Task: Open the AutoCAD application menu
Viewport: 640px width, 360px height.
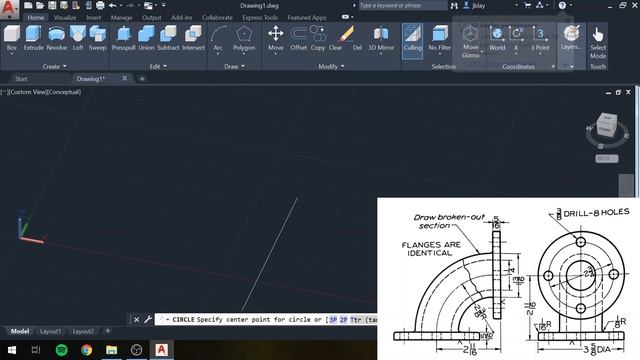Action: point(9,9)
